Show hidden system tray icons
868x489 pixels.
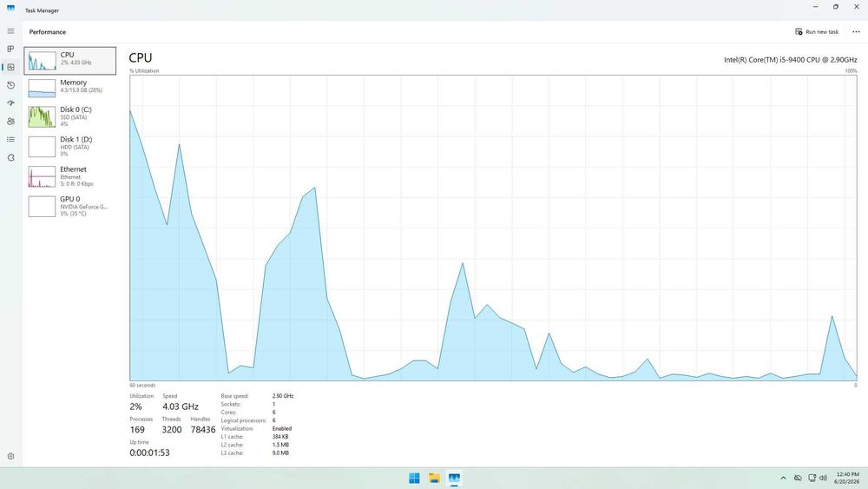783,478
